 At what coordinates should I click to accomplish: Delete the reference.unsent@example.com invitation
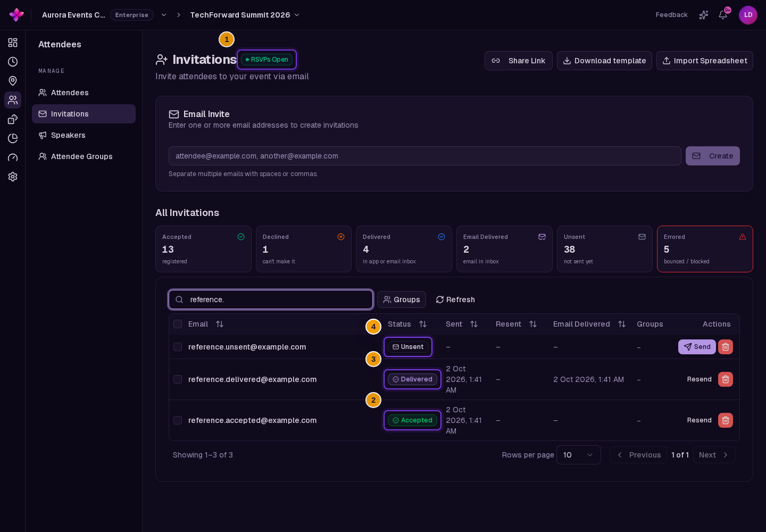point(726,347)
